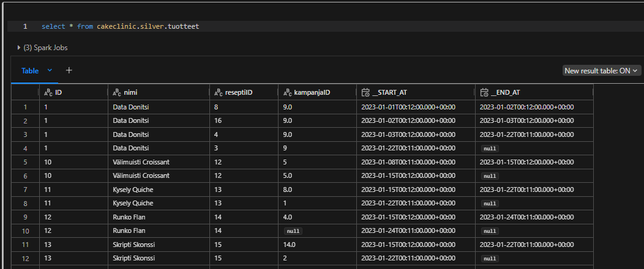The image size is (644, 269).
Task: Click the null badge in row 10 kampanjaID
Action: point(294,231)
